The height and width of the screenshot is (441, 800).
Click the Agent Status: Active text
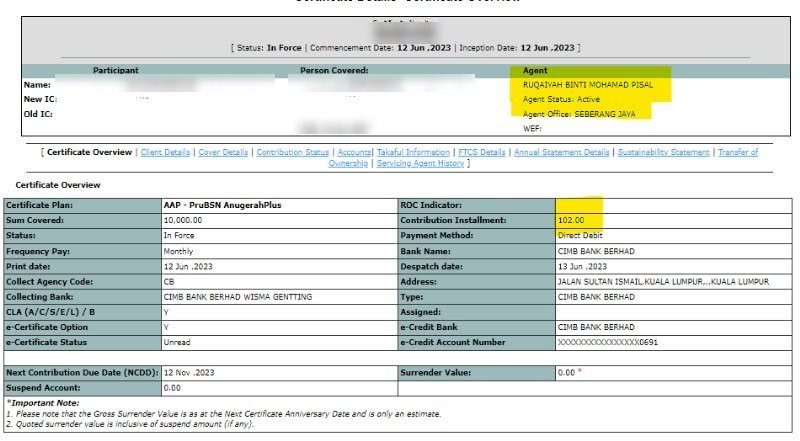tap(561, 99)
